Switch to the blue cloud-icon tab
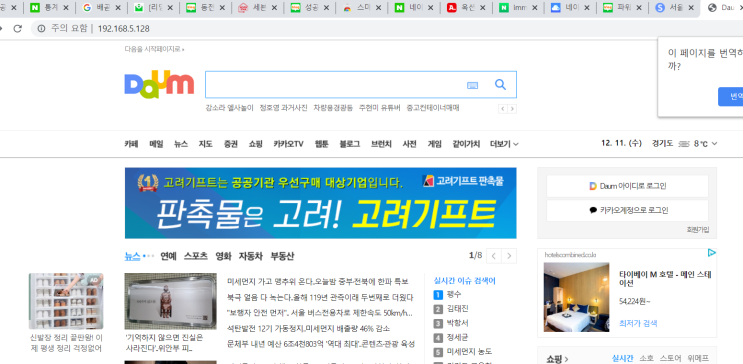743x364 pixels. pyautogui.click(x=570, y=8)
